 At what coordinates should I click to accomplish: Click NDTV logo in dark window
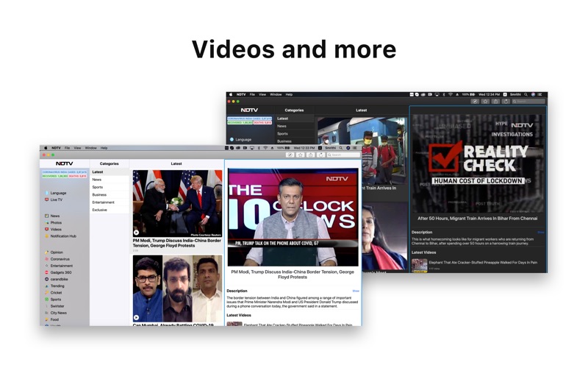[x=249, y=110]
